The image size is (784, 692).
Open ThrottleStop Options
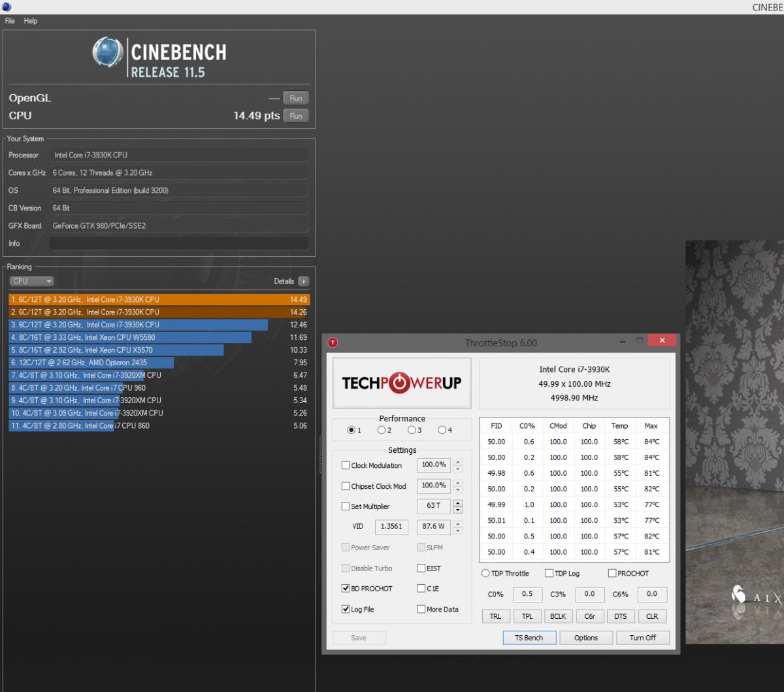tap(586, 638)
